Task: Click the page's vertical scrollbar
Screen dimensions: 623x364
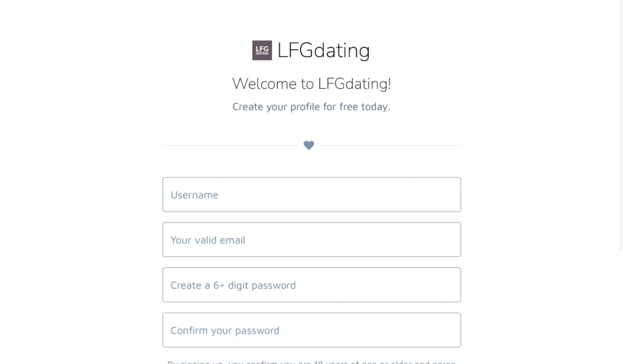Action: pos(620,130)
